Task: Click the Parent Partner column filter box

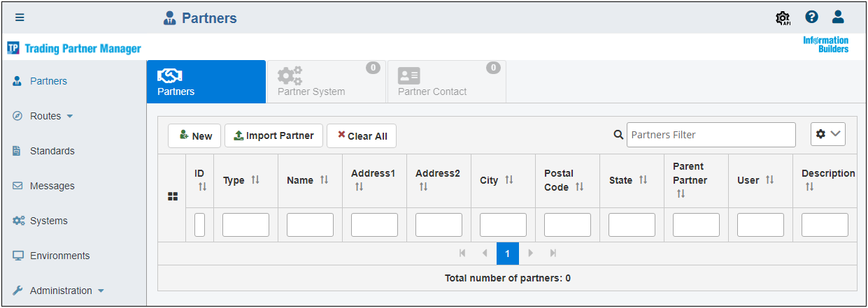Action: 696,225
